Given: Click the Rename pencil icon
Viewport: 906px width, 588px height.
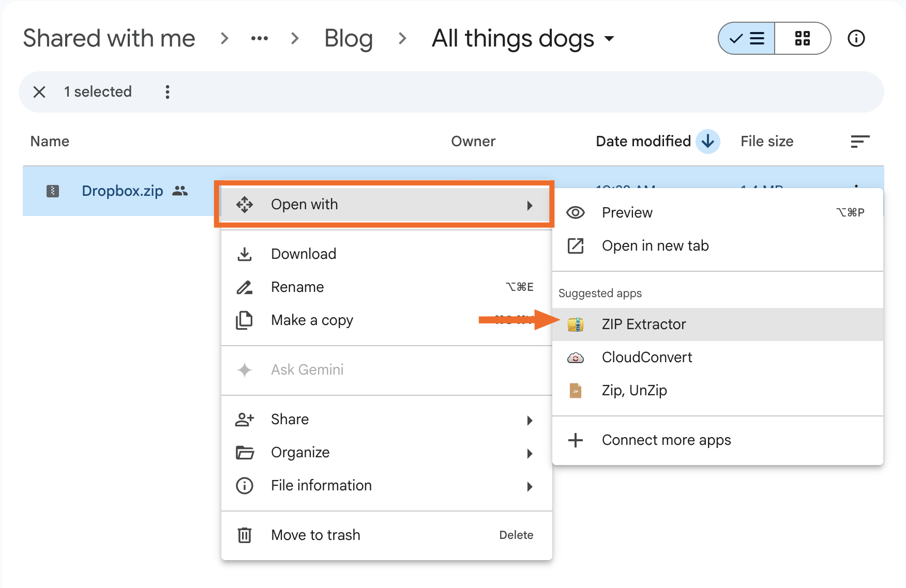Looking at the screenshot, I should click(x=245, y=287).
